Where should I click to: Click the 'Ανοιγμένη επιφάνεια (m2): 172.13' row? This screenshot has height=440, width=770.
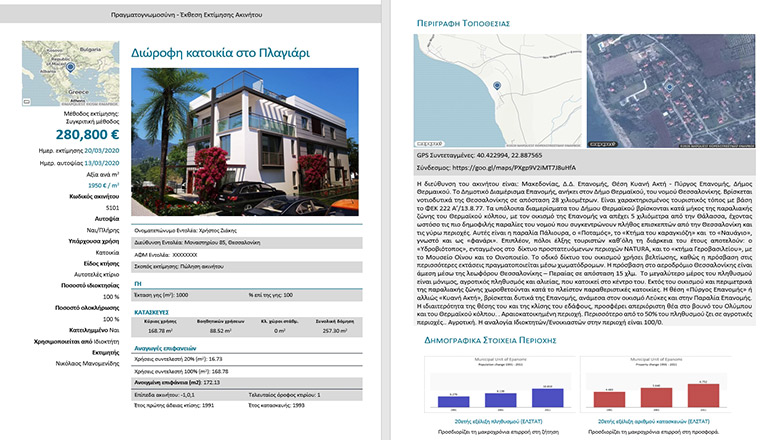247,383
